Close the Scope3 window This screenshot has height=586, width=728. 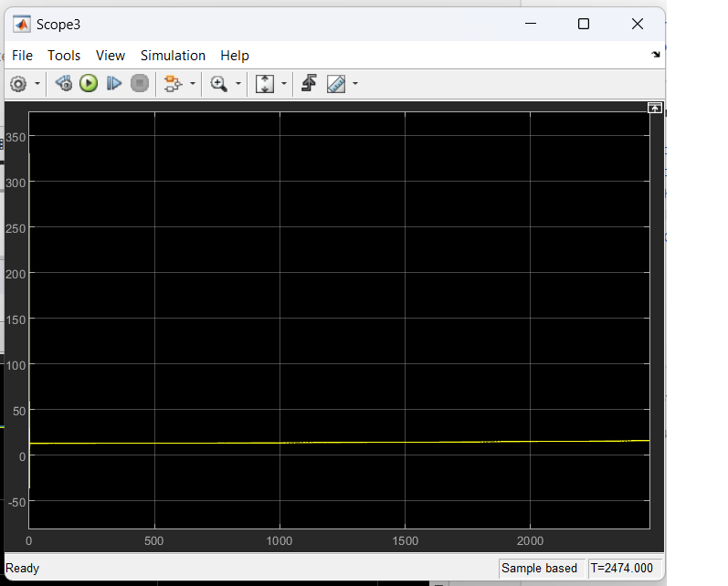[x=638, y=24]
